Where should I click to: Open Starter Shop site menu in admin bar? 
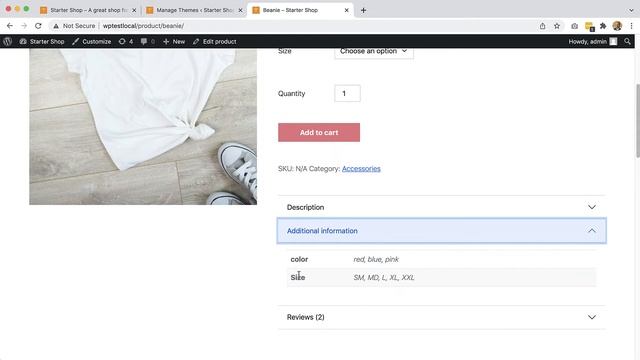[42, 41]
